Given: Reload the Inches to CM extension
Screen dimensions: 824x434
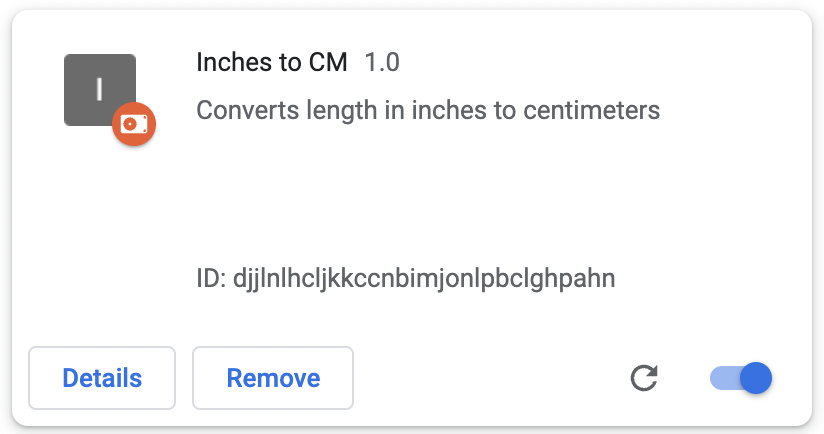Looking at the screenshot, I should (644, 378).
